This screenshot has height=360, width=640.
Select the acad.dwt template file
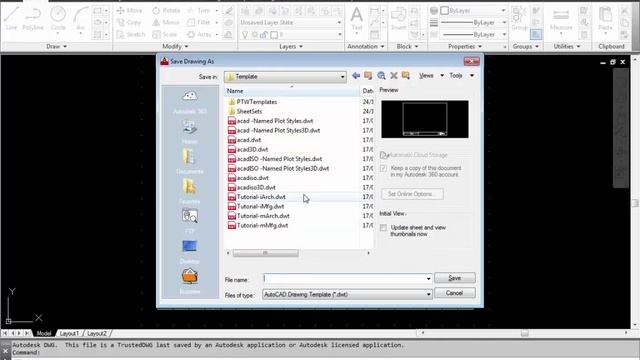tap(244, 140)
